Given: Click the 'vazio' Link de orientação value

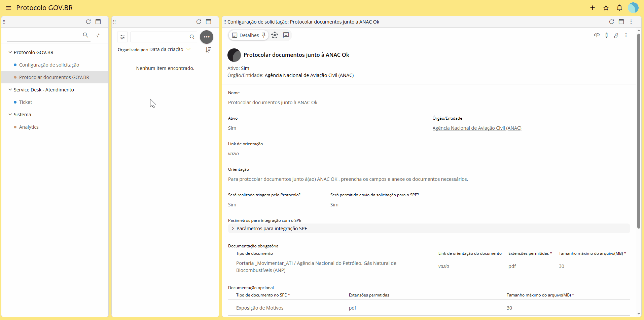Looking at the screenshot, I should coord(234,154).
